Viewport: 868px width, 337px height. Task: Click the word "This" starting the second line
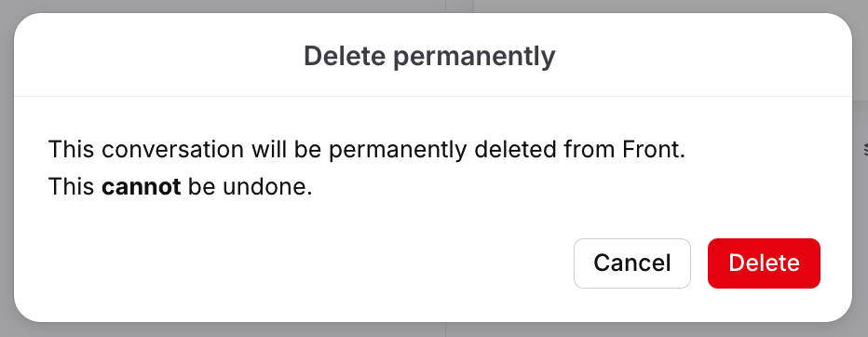tap(72, 187)
